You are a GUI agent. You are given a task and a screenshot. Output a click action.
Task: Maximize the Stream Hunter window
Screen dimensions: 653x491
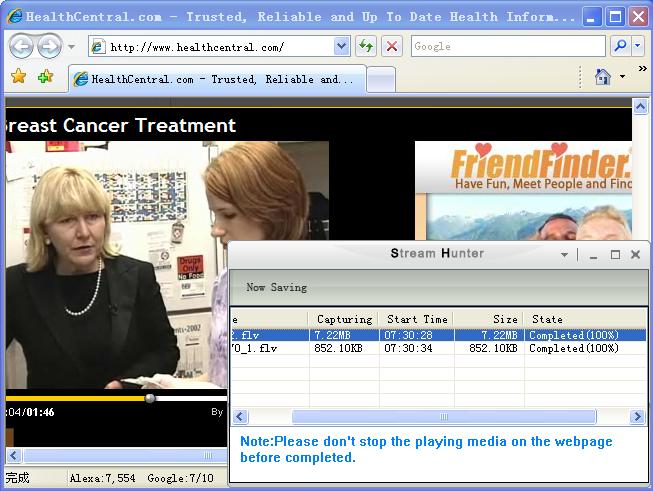point(615,254)
